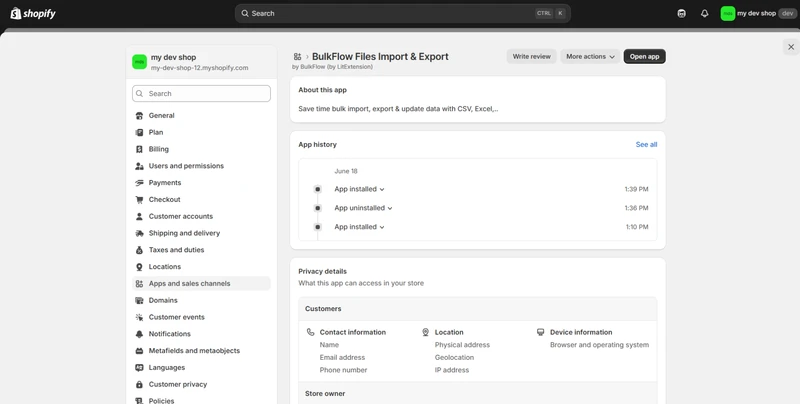The image size is (800, 404).
Task: Click the Customer privacy lock icon
Action: tap(139, 385)
